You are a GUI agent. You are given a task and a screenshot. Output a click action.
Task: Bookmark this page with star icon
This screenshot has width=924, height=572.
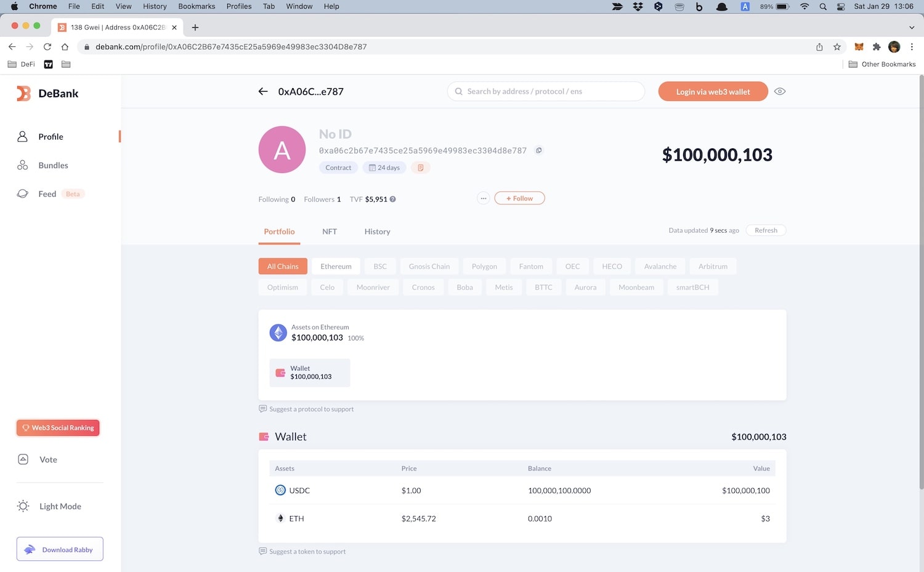[x=837, y=47]
